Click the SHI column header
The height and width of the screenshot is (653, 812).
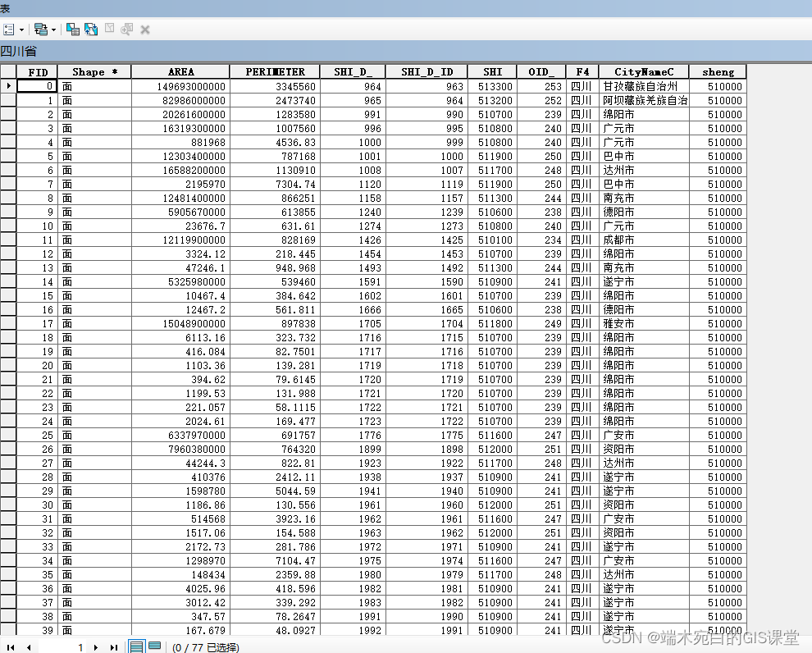492,72
